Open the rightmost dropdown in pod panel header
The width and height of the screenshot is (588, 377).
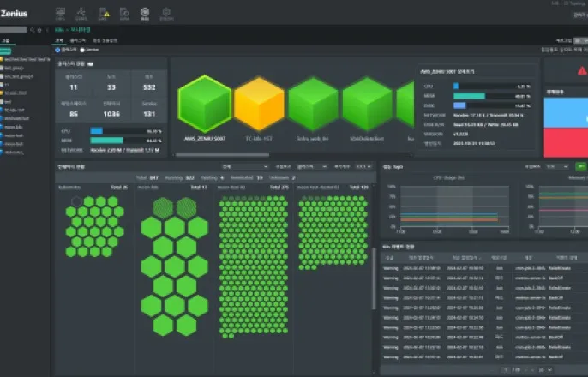pos(363,166)
